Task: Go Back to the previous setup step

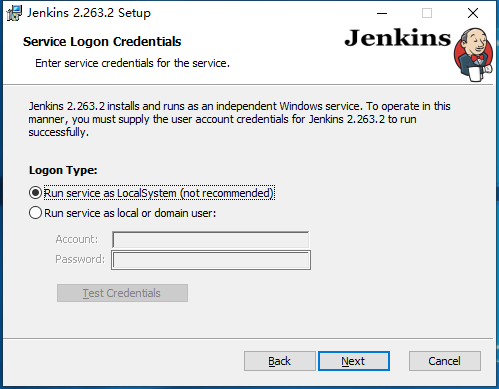Action: click(x=280, y=361)
